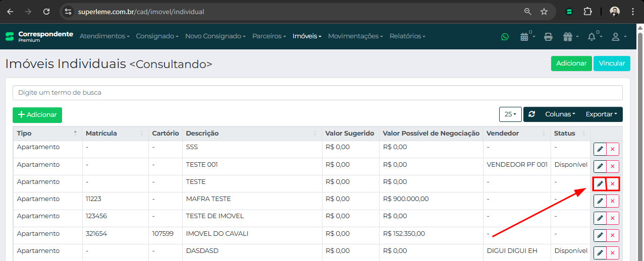Delete the DASDASD property
644x261 pixels.
[613, 253]
